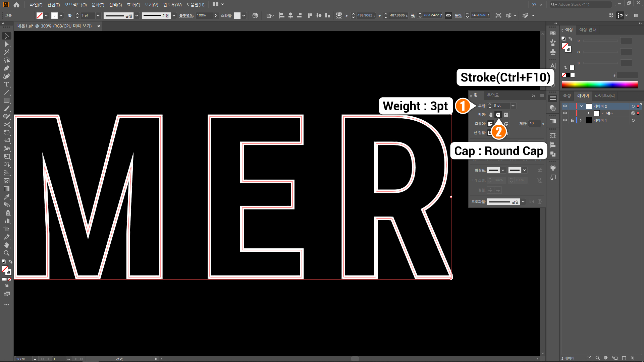Click the RGB color spectrum bar

tap(599, 84)
